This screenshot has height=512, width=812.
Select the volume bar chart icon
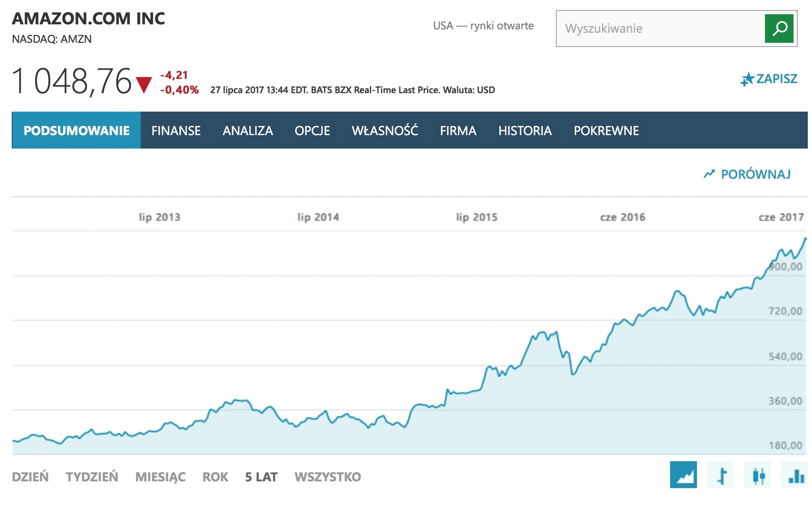click(x=794, y=475)
